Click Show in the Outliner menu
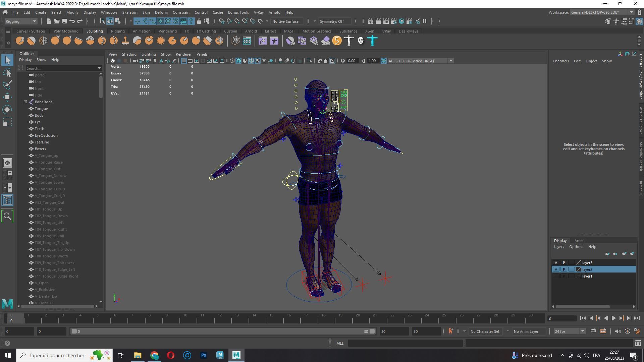The image size is (644, 362). click(x=41, y=60)
